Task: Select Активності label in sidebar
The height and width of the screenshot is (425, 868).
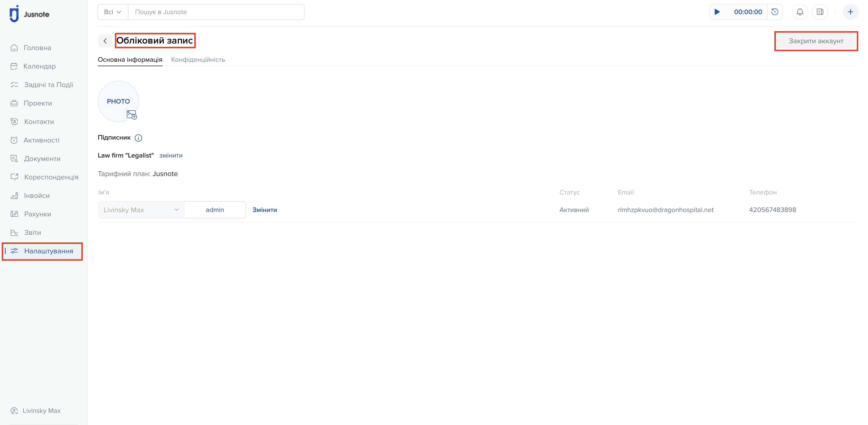Action: [41, 140]
